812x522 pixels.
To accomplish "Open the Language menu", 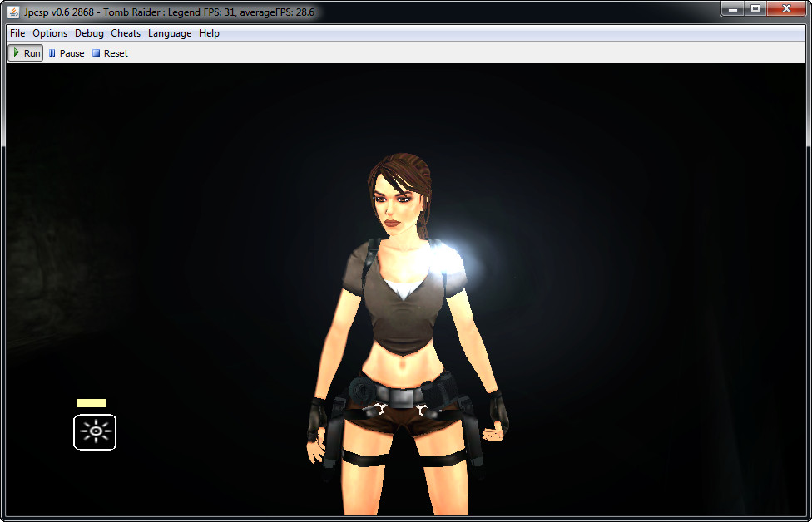I will [x=170, y=33].
